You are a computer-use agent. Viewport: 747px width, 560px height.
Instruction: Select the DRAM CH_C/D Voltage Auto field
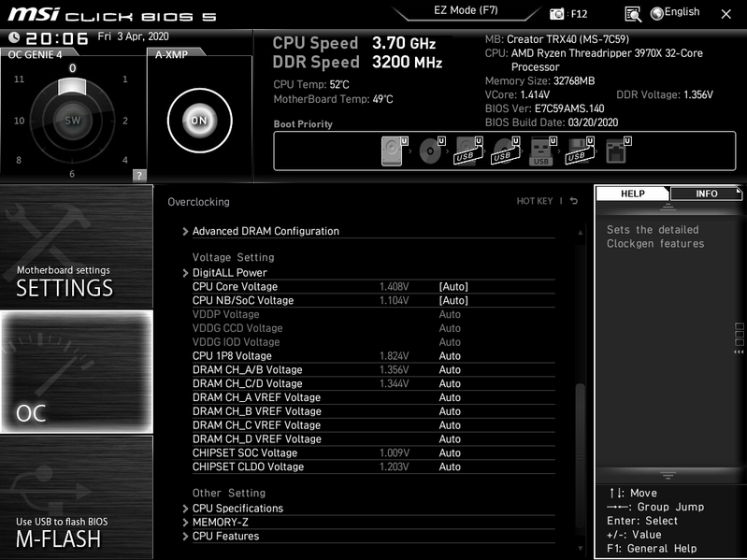point(450,383)
